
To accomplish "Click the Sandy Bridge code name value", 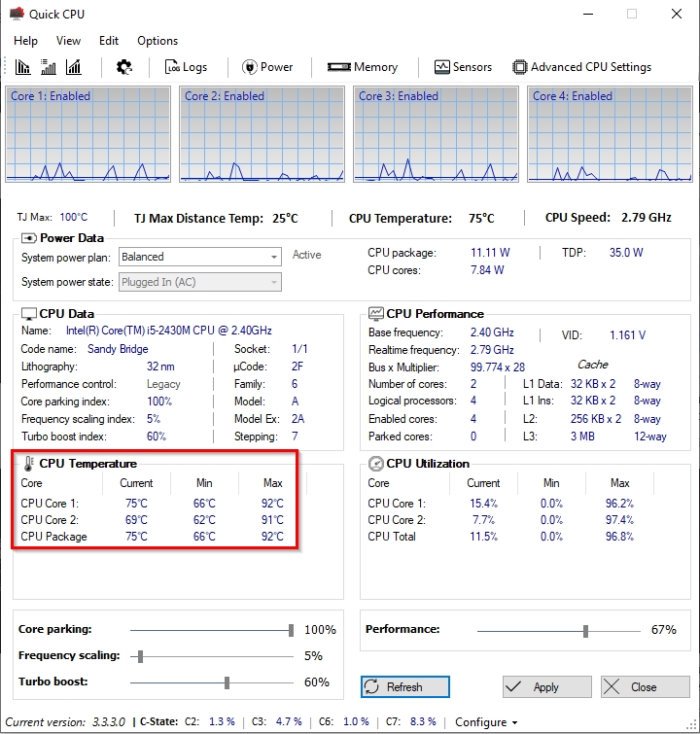I will [118, 349].
